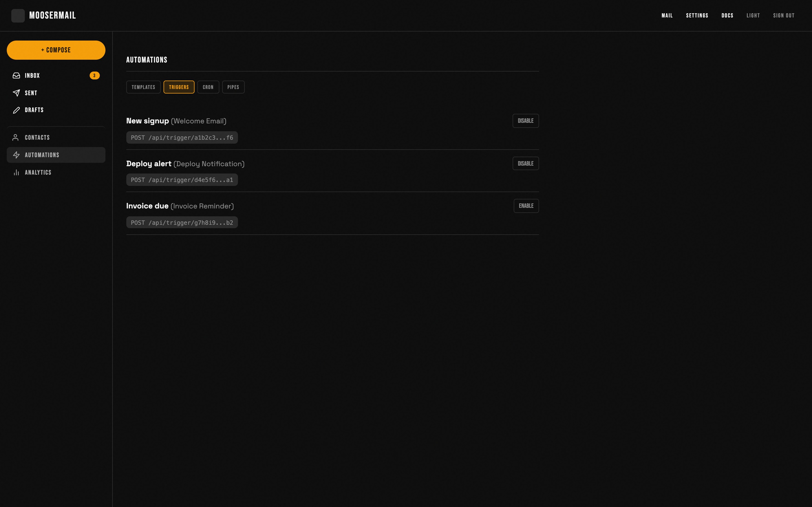Enable the Invoice due trigger
Image resolution: width=812 pixels, height=507 pixels.
pos(526,206)
